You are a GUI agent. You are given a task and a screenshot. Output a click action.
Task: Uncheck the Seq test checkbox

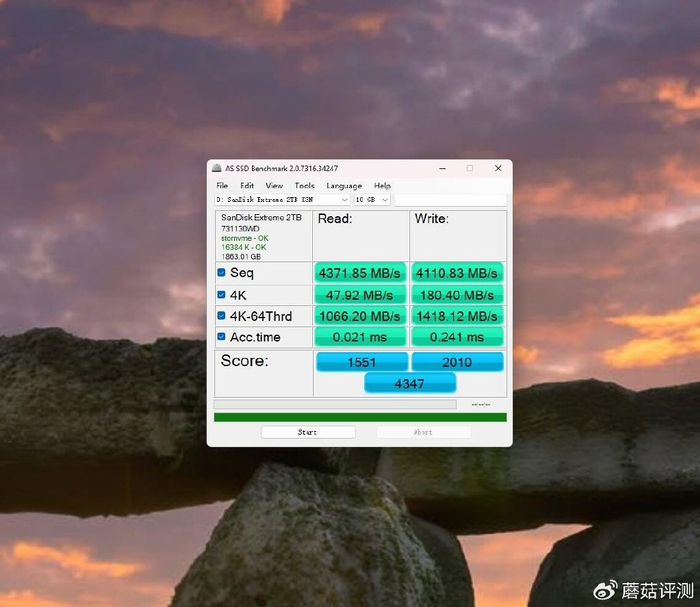click(x=222, y=273)
